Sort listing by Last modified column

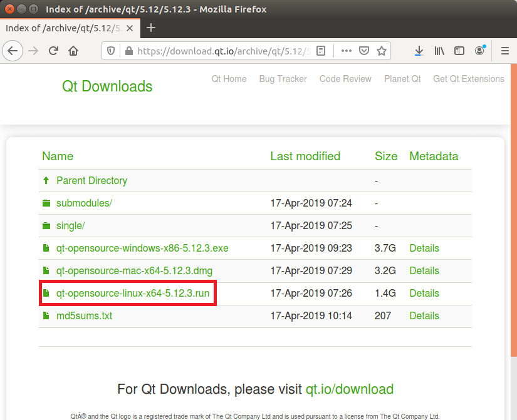305,156
